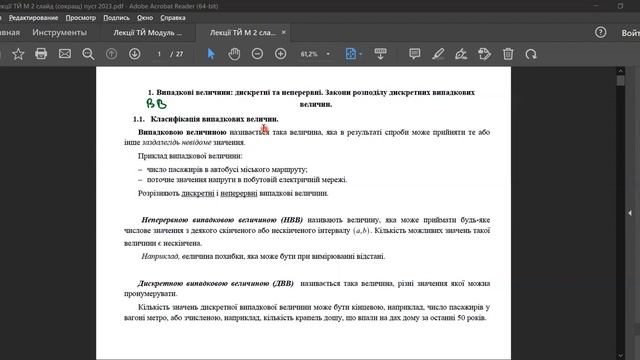Choose the Selection arrow tool
Screen dimensions: 640x360
[x=211, y=54]
